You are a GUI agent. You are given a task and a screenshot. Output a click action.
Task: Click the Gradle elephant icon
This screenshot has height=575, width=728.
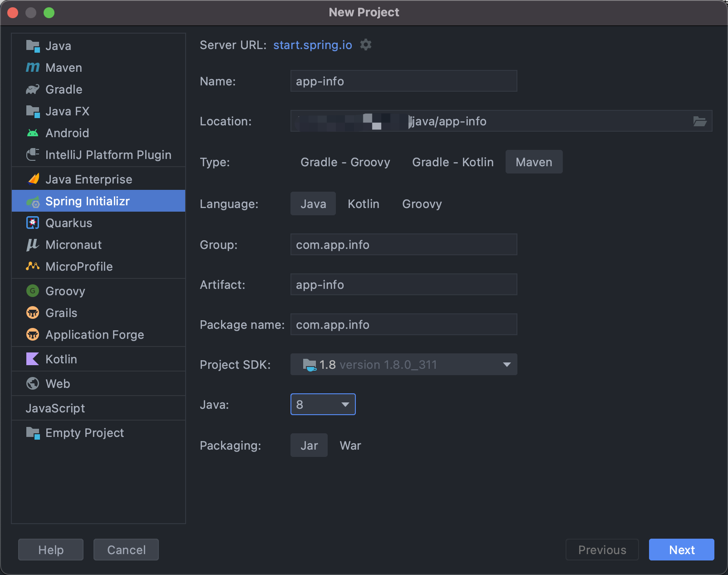point(33,89)
